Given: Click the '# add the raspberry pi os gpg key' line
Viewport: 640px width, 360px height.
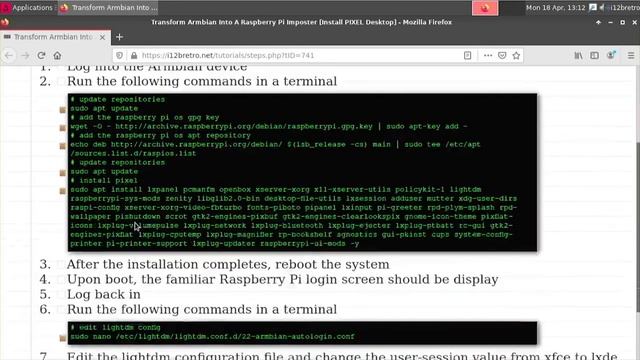Looking at the screenshot, I should pyautogui.click(x=145, y=118).
